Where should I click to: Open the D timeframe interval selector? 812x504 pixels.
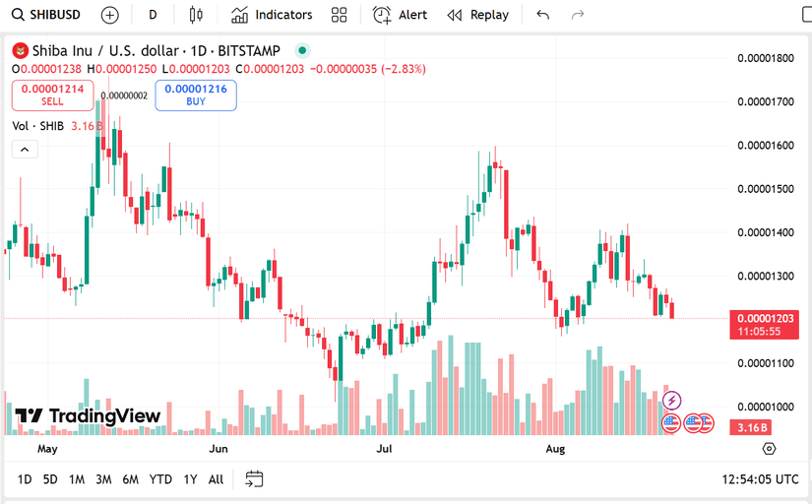coord(153,15)
